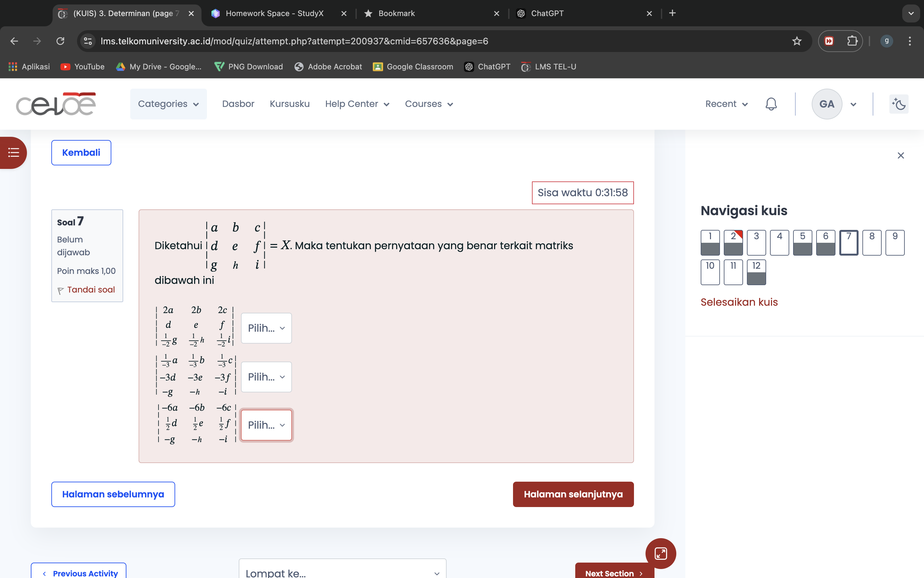Open Chrome three-dot menu
The height and width of the screenshot is (578, 924).
910,41
